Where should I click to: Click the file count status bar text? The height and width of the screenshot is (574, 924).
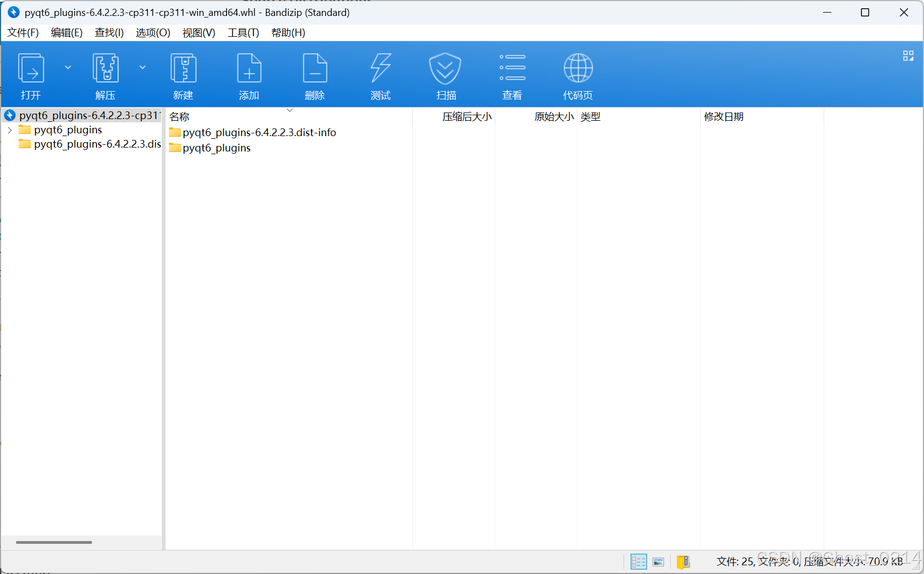809,561
